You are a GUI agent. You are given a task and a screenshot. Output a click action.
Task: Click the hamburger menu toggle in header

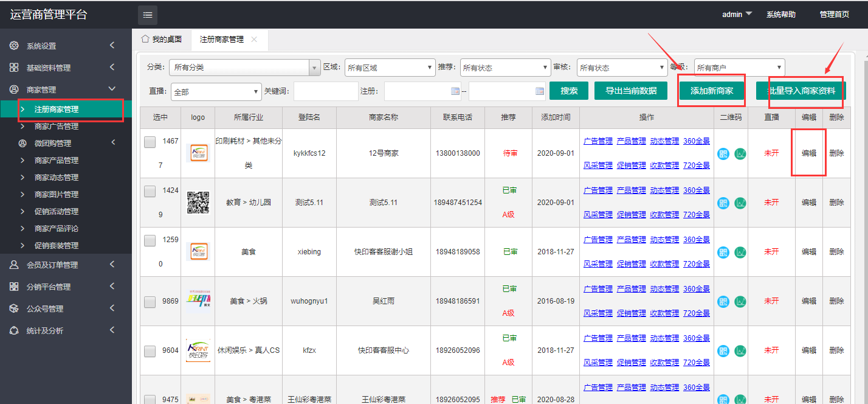point(147,15)
